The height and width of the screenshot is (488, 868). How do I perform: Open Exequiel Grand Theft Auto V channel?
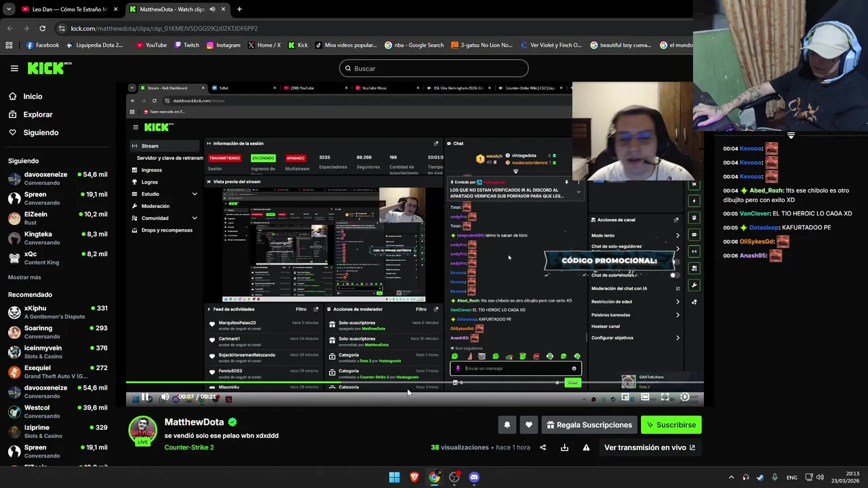click(58, 371)
